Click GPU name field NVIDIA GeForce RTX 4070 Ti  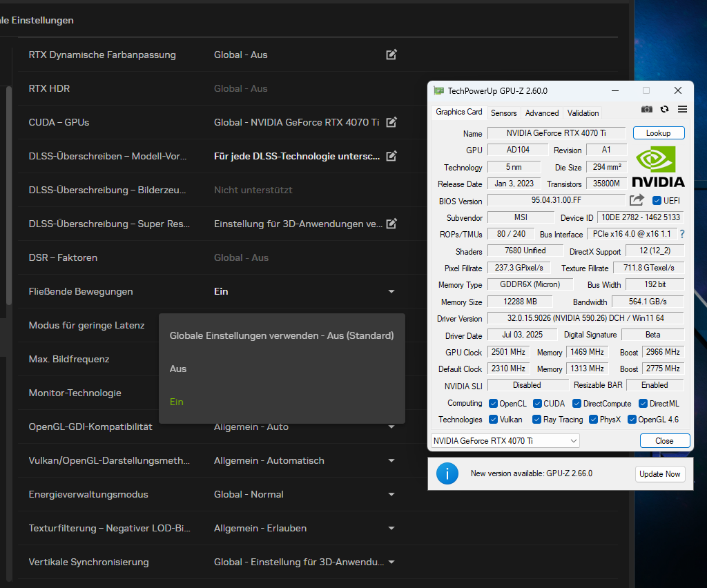pos(556,133)
